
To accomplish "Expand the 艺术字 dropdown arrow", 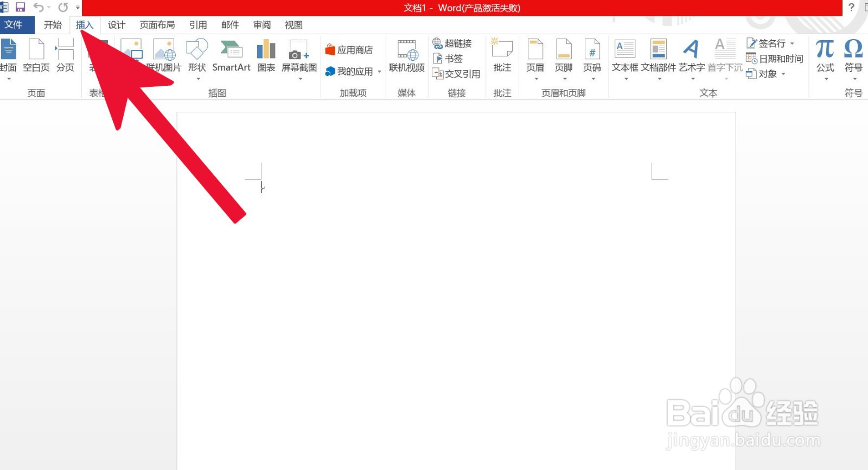I will pyautogui.click(x=693, y=79).
